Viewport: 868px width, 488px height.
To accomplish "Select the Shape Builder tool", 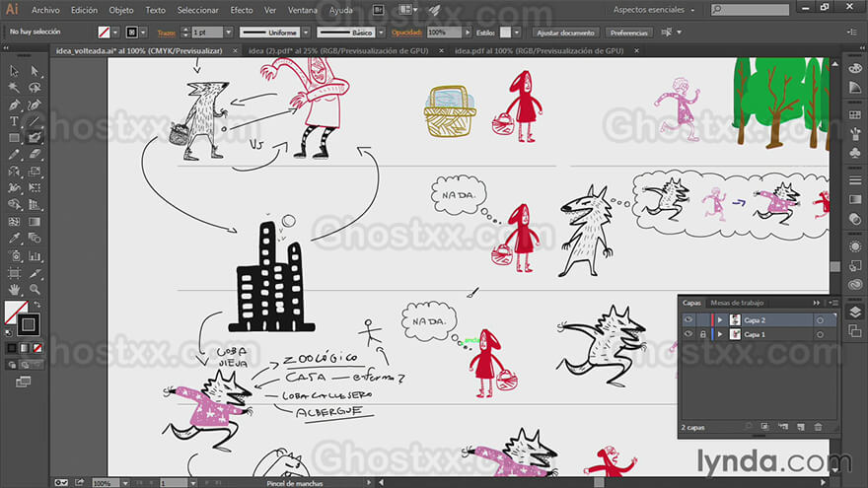I will coord(14,205).
